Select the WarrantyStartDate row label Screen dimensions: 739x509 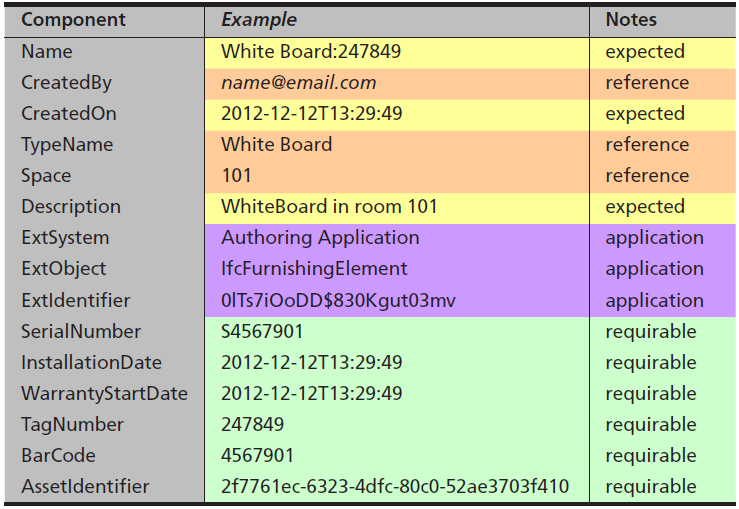pyautogui.click(x=105, y=394)
